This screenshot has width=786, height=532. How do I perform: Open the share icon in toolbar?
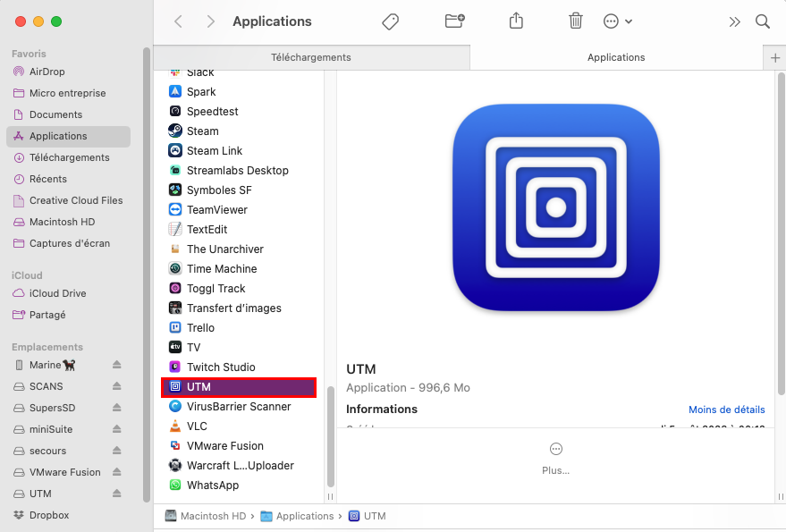pos(516,21)
